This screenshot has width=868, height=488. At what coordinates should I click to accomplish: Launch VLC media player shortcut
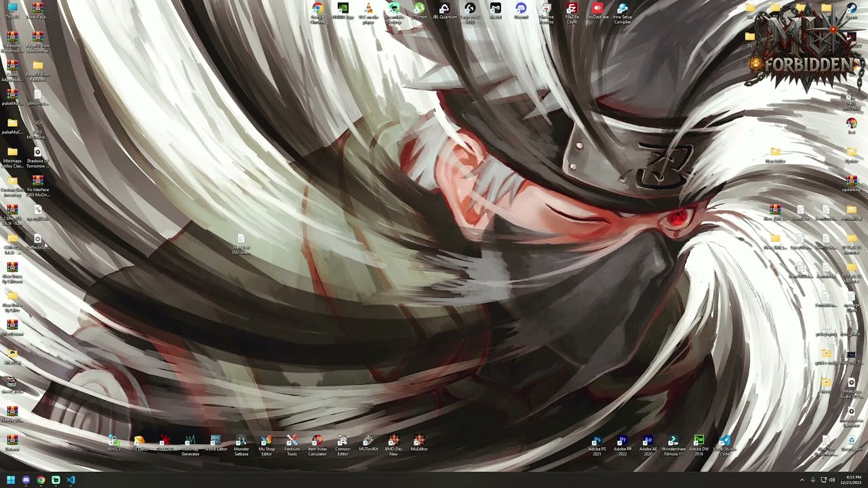point(368,12)
